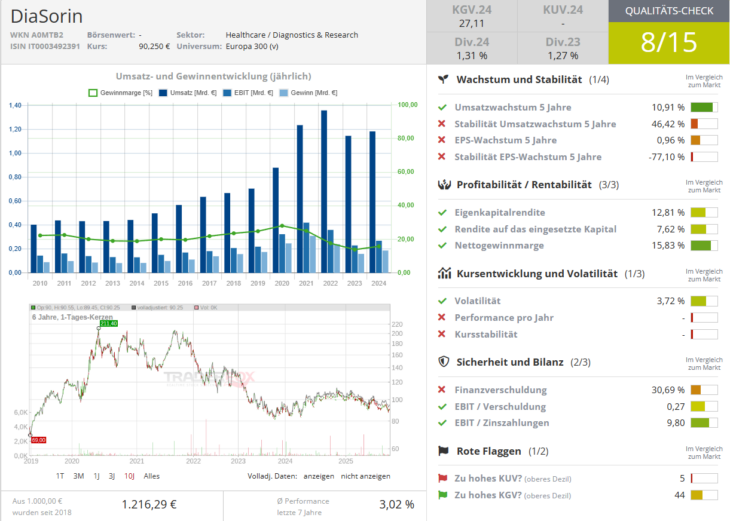This screenshot has height=521, width=730.
Task: Click 'Healthcare / Diagnostics & Research' sector text
Action: tap(292, 35)
